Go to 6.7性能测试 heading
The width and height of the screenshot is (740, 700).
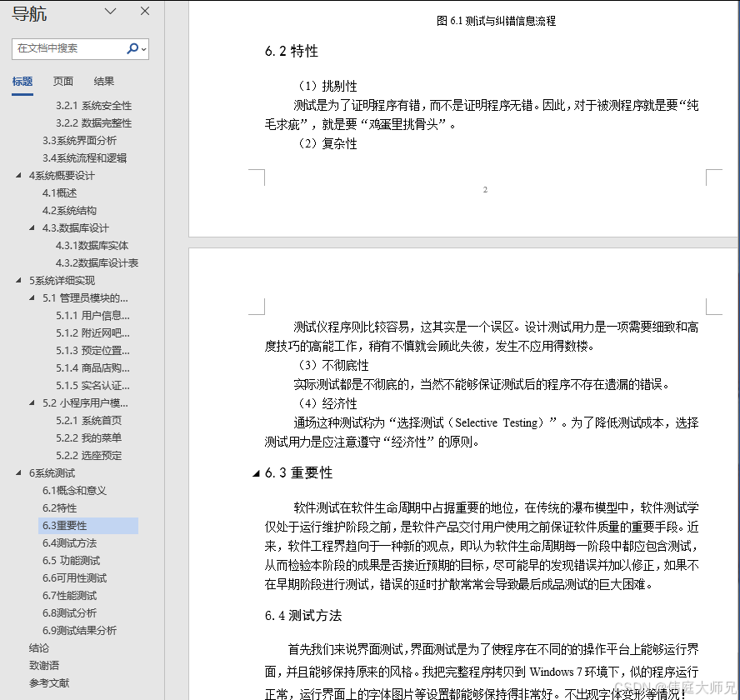69,596
